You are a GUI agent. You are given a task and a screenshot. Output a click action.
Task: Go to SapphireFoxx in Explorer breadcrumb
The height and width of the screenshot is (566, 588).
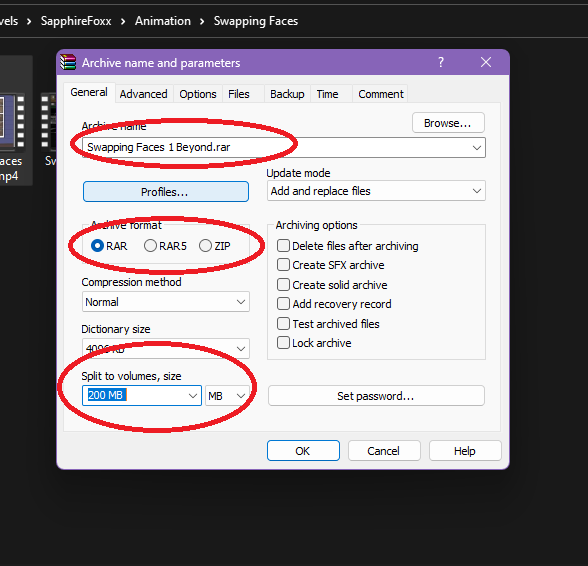[x=76, y=21]
